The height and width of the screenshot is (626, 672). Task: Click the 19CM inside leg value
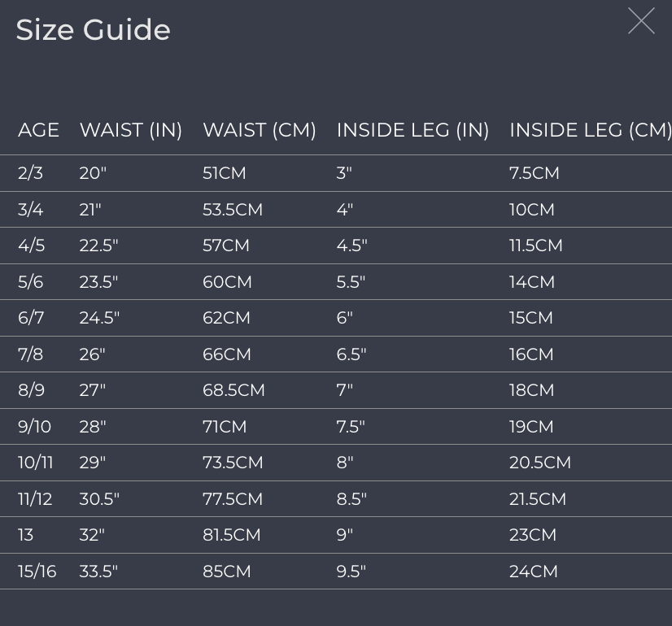[x=531, y=427]
